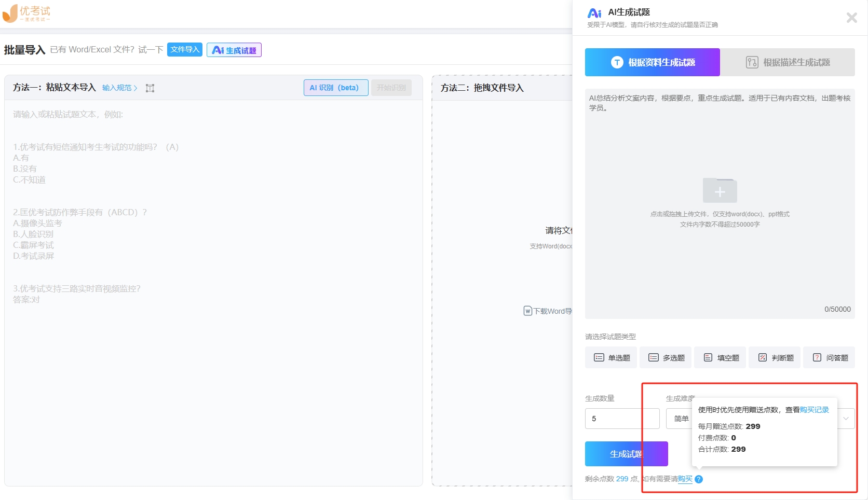Click the 付费点数: 0 text
The width and height of the screenshot is (868, 500).
click(717, 438)
